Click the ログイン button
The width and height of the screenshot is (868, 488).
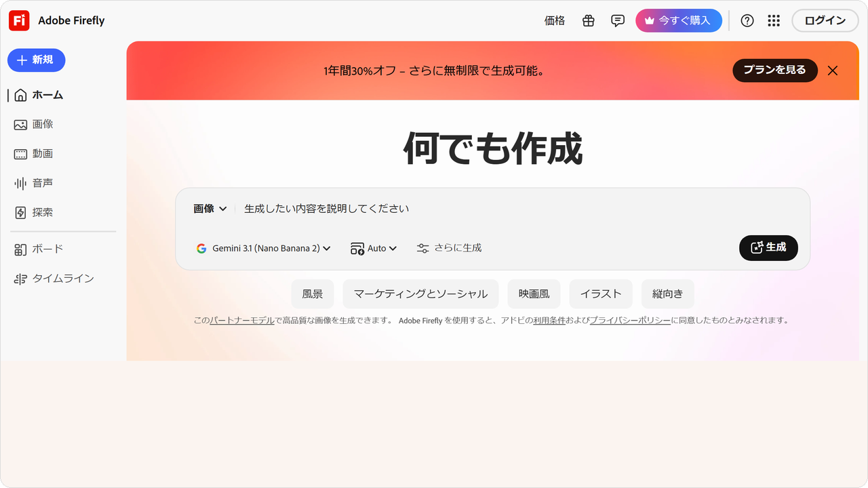click(x=825, y=21)
